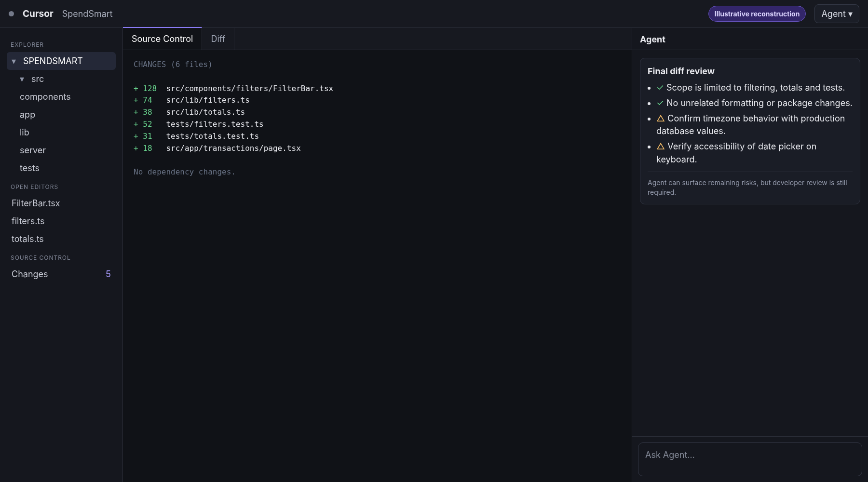
Task: Select changed file tests/totals.test.ts
Action: click(x=212, y=136)
